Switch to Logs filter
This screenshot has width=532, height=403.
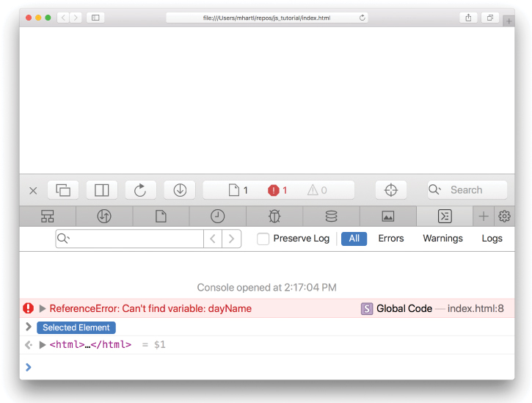click(492, 239)
